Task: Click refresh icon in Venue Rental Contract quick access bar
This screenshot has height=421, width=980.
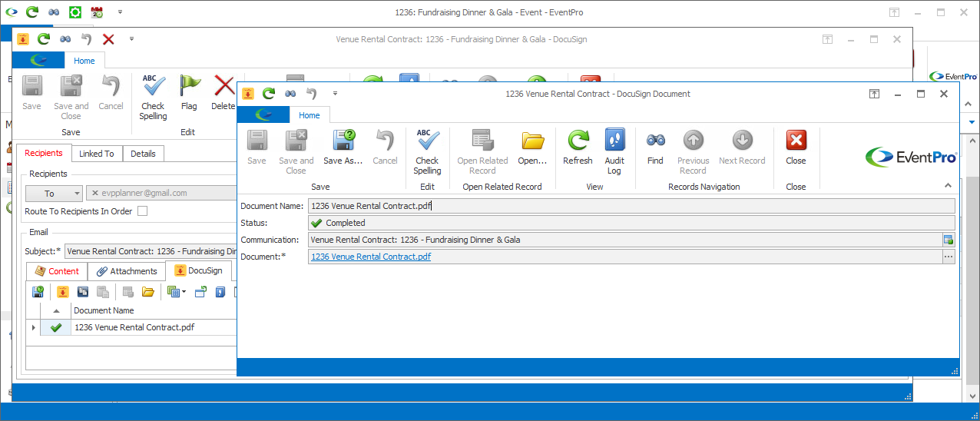Action: coord(44,39)
